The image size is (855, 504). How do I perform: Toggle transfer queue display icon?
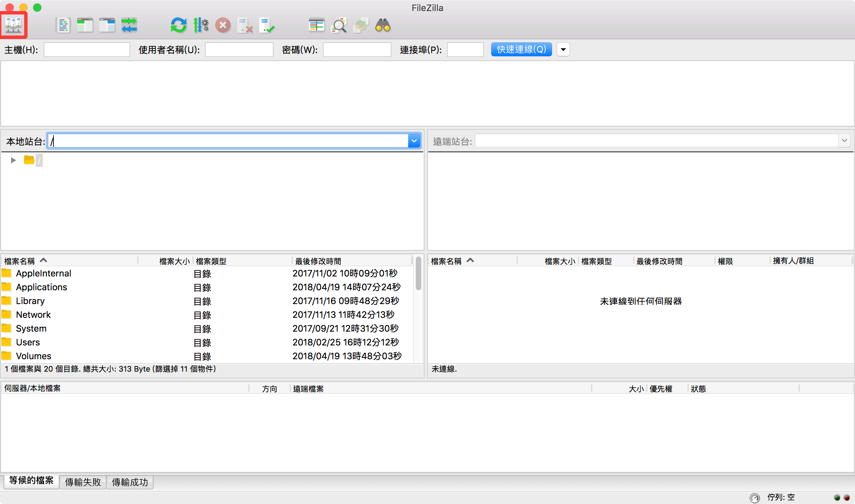(129, 26)
